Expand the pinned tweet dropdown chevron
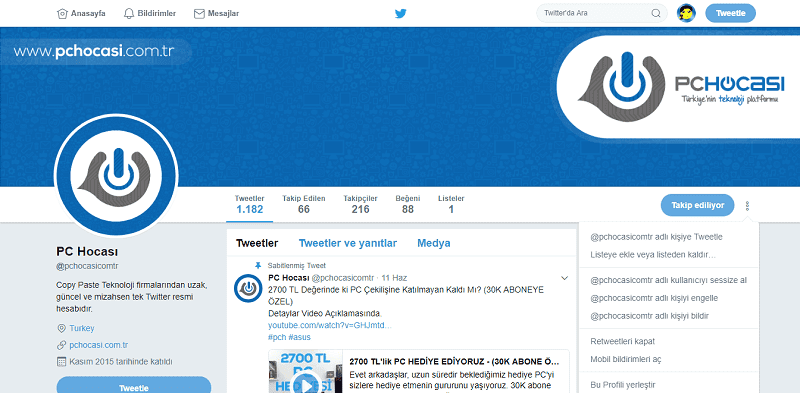Viewport: 800px width, 393px height. click(564, 278)
